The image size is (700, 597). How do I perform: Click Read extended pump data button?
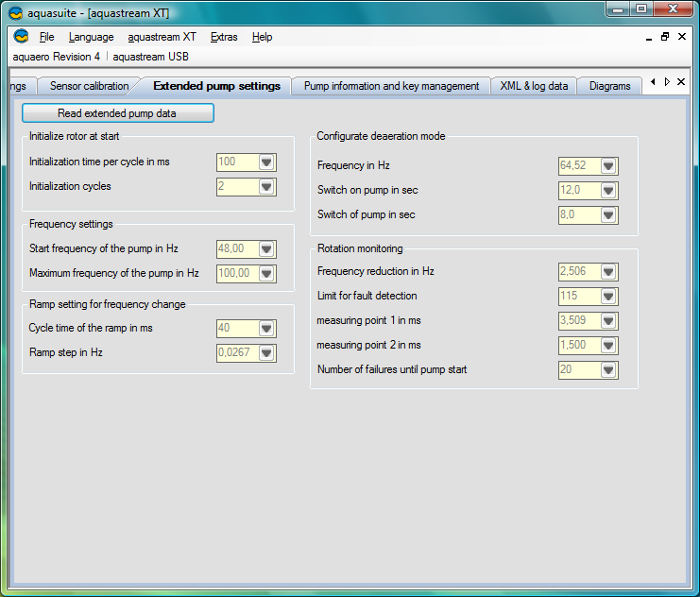(x=118, y=113)
